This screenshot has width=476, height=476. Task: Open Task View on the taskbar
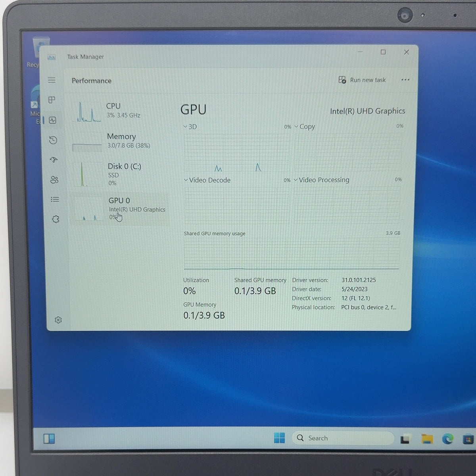405,439
